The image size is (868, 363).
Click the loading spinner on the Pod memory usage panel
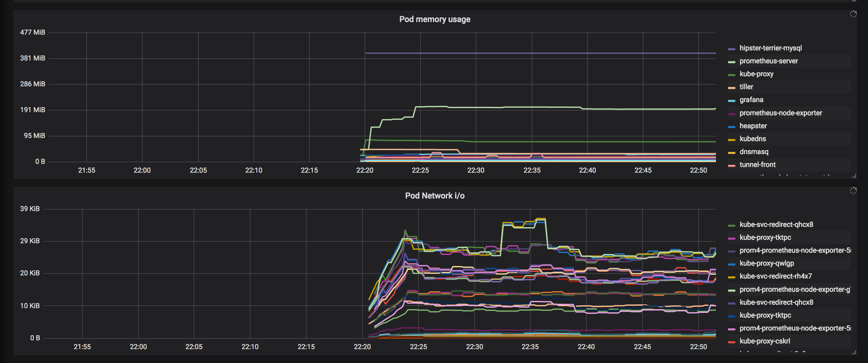[x=853, y=14]
